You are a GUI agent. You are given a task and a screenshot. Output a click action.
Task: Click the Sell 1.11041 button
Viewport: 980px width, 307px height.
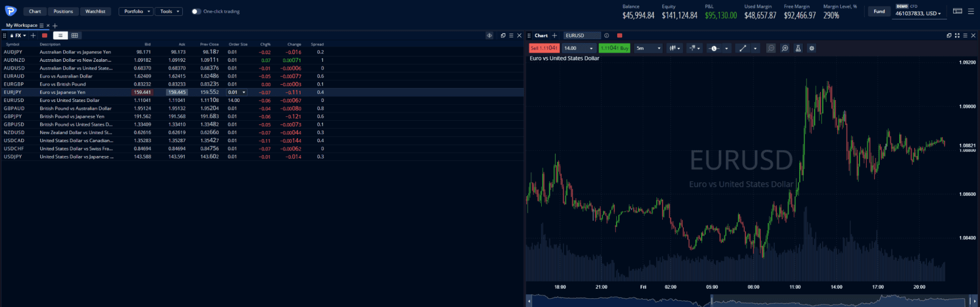point(543,48)
